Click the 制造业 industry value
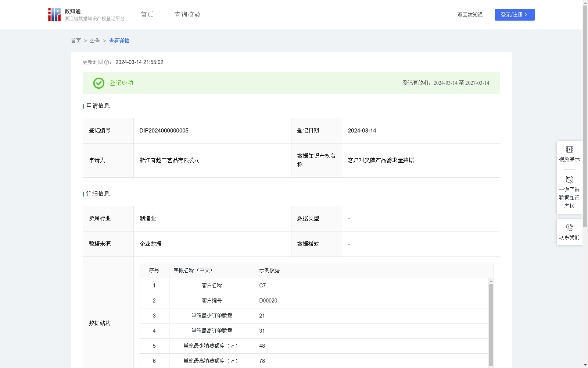The image size is (588, 368). pos(148,219)
